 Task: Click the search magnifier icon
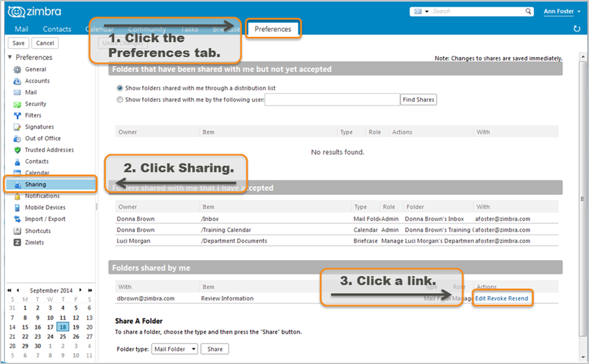528,11
